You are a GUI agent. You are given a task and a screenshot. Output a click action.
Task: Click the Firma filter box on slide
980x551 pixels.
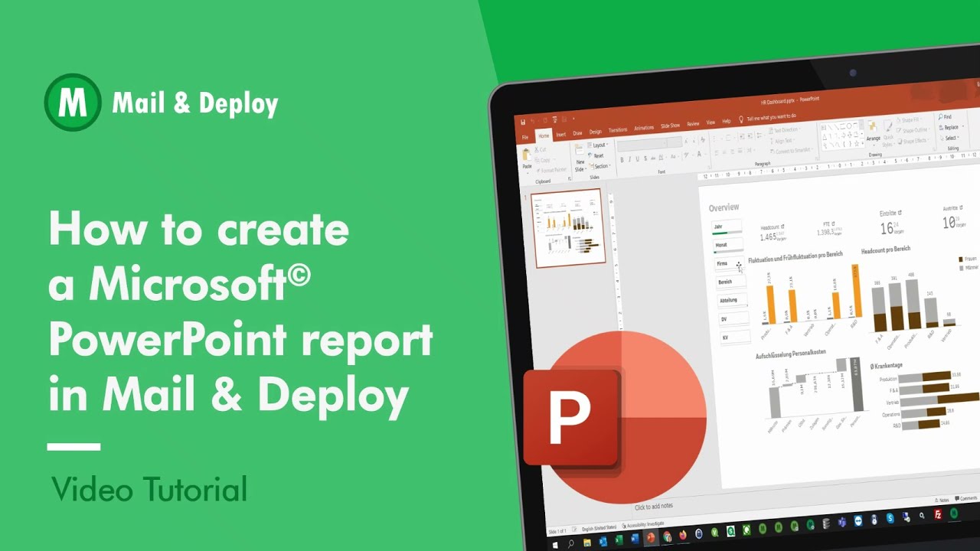(730, 265)
